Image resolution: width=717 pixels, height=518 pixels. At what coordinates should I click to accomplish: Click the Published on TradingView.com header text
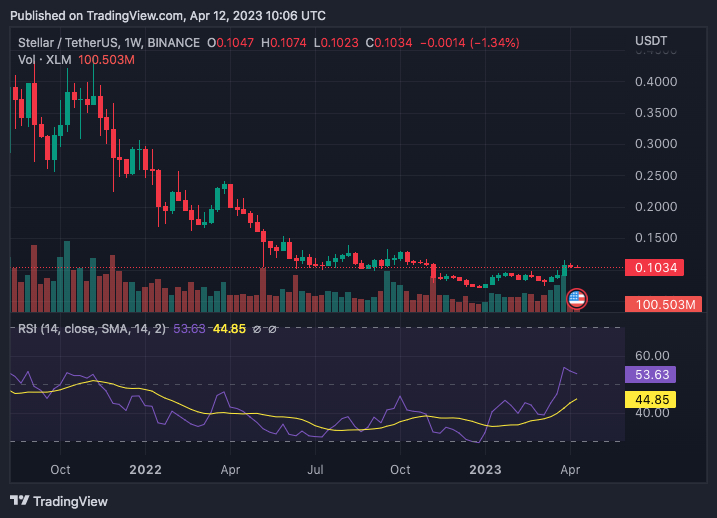tap(168, 16)
